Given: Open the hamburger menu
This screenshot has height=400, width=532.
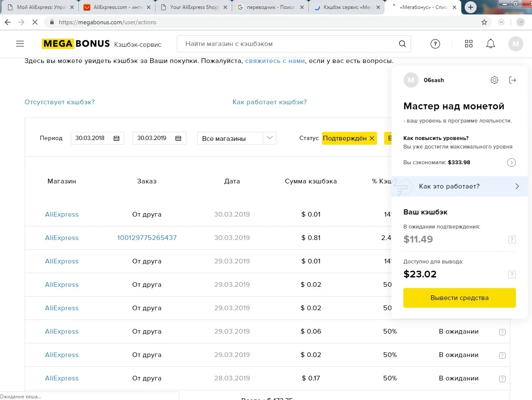Looking at the screenshot, I should coord(20,43).
